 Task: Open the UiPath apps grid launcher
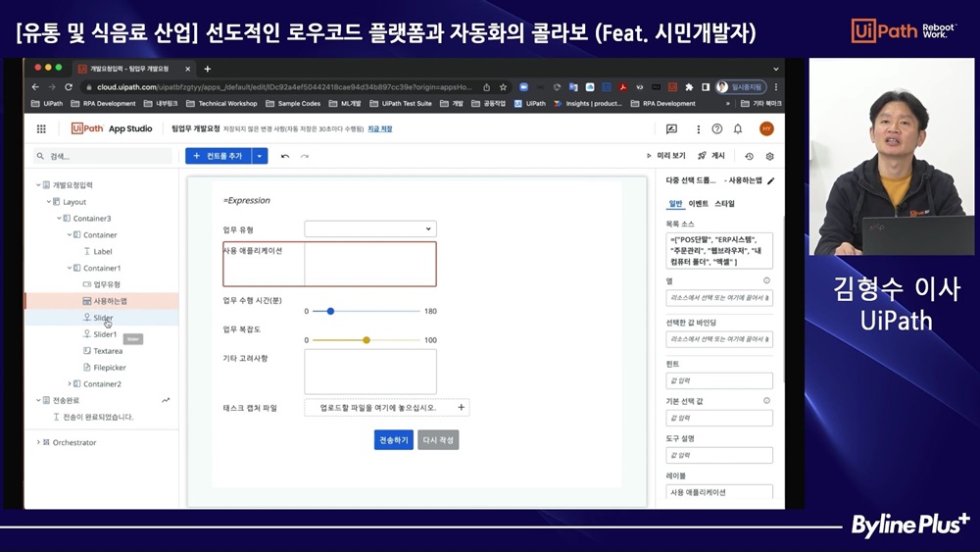pos(41,128)
